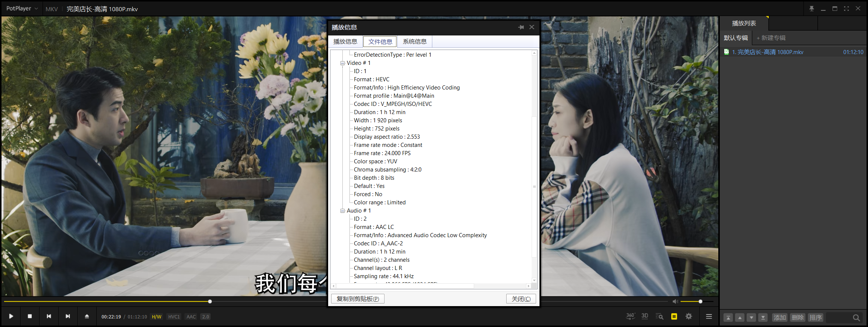Select the 'Format : HEVC' row

coord(371,79)
